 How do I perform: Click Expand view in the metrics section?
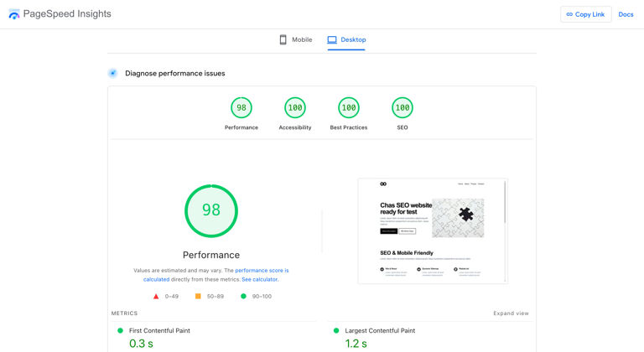511,313
